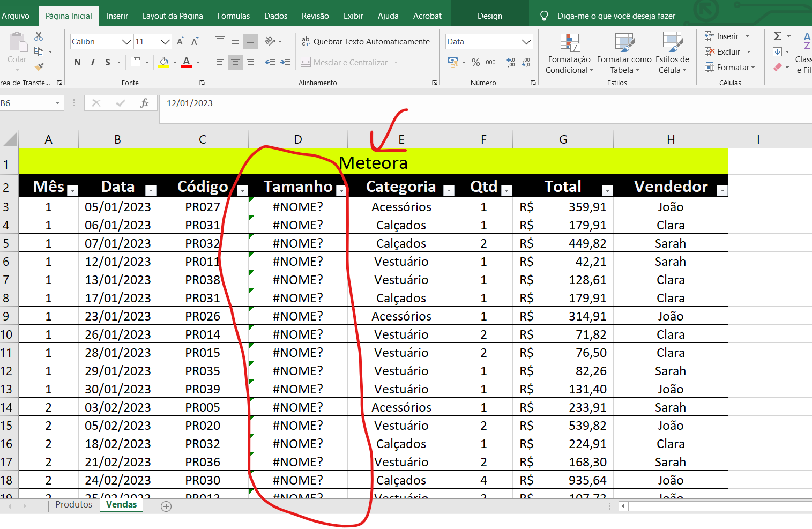Apply the red font color
Viewport: 812px width, 529px height.
187,62
